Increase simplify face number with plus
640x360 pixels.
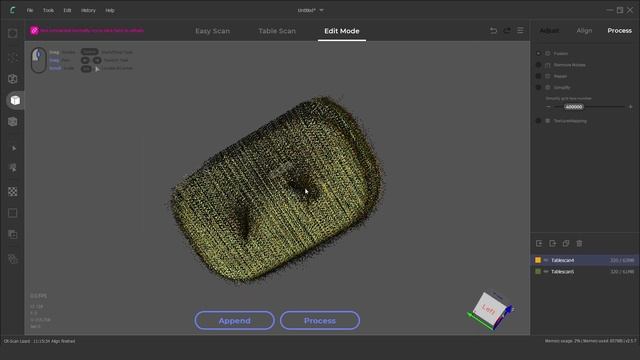click(x=630, y=107)
